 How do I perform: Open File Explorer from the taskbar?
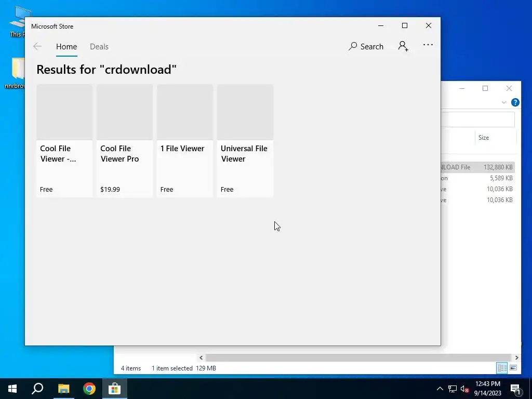tap(63, 389)
